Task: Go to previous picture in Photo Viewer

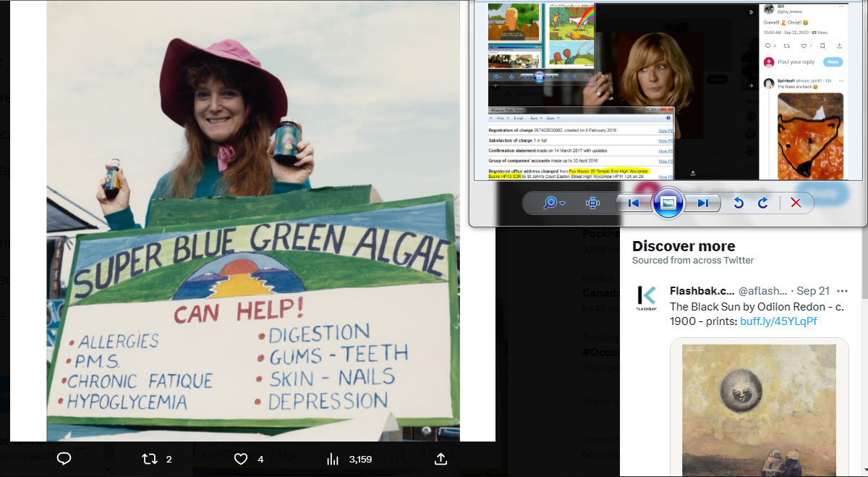Action: click(x=634, y=203)
